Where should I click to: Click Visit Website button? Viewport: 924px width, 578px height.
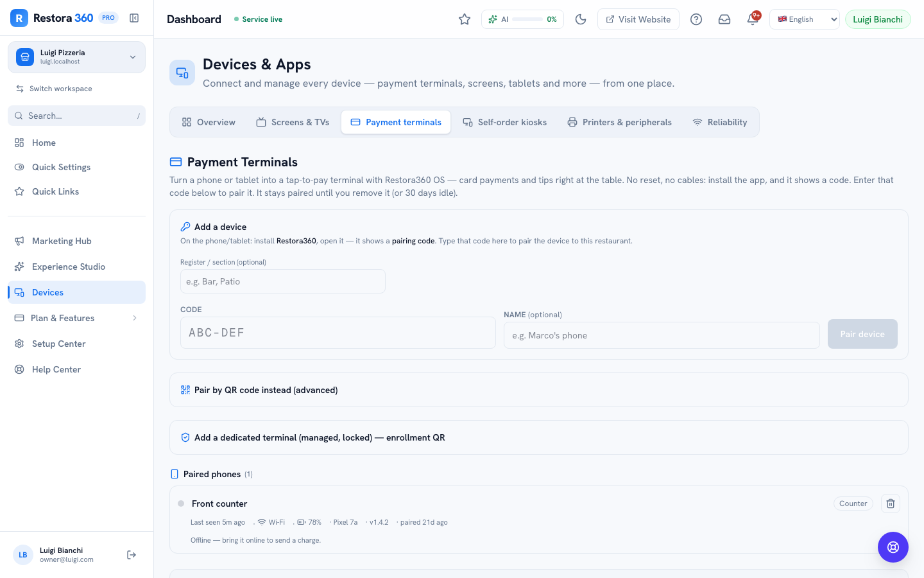point(638,19)
